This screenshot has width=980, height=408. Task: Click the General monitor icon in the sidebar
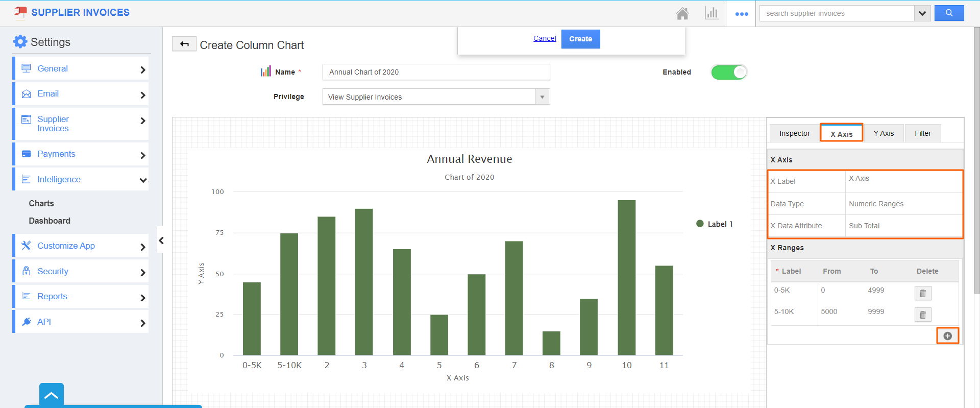click(x=26, y=68)
